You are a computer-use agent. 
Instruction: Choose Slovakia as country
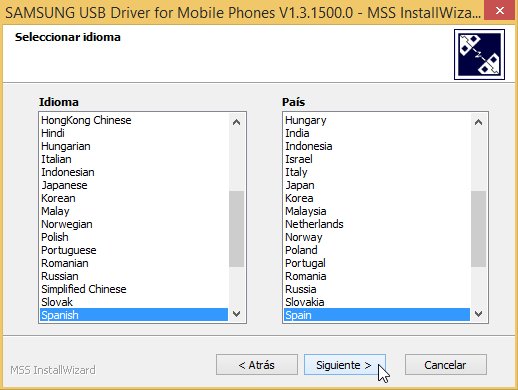(x=377, y=302)
